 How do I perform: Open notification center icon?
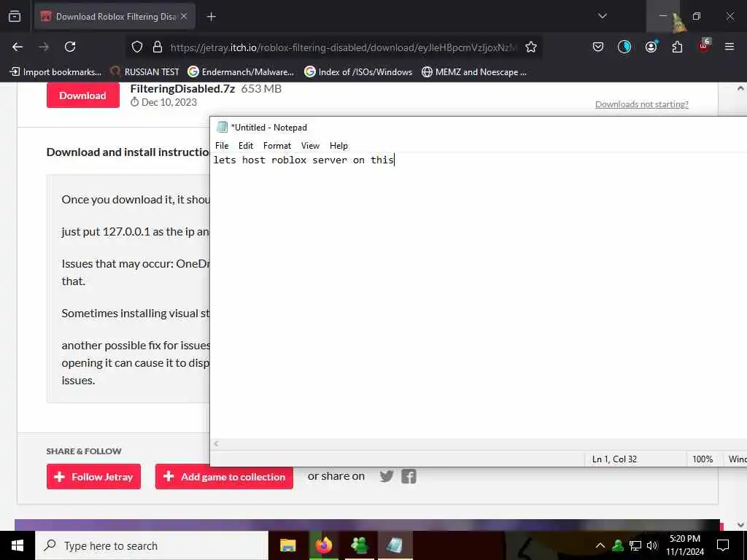(723, 545)
